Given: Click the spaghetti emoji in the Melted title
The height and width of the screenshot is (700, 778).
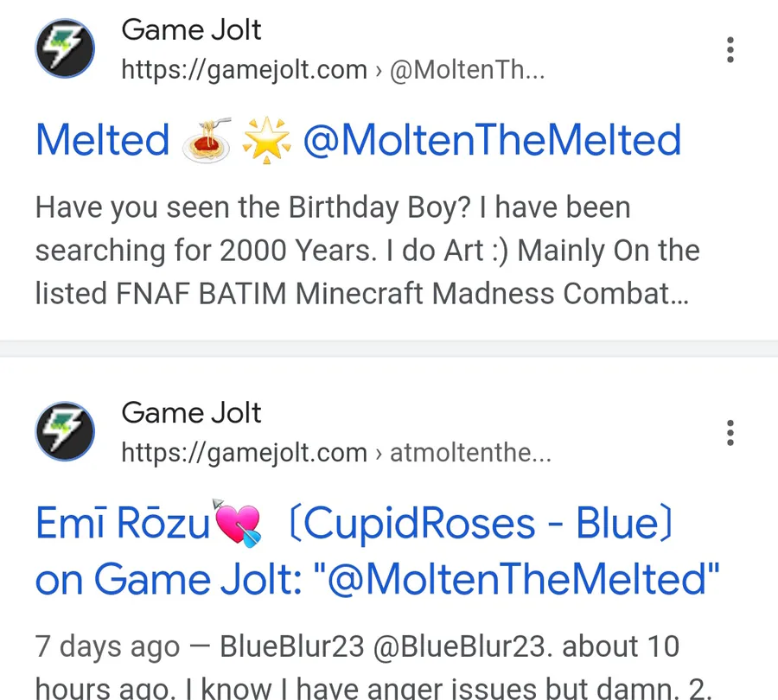Looking at the screenshot, I should 207,140.
